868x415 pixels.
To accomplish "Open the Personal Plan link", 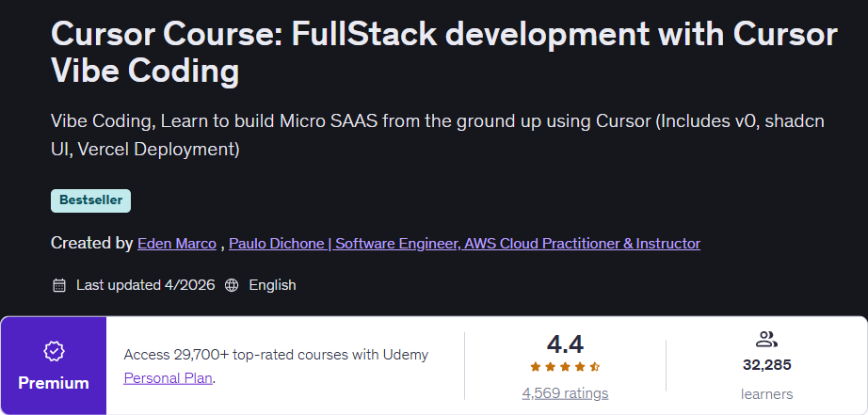I will (x=168, y=378).
